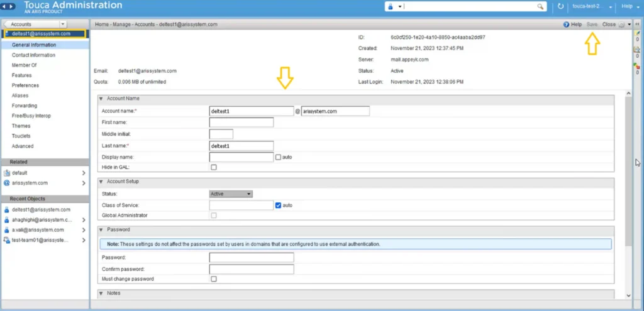The image size is (644, 311).
Task: Click the test-team01 distribution list icon
Action: pyautogui.click(x=6, y=241)
